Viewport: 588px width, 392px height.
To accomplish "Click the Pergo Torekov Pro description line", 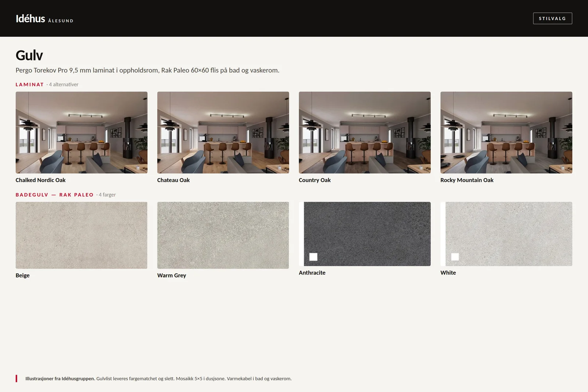I will pos(147,70).
